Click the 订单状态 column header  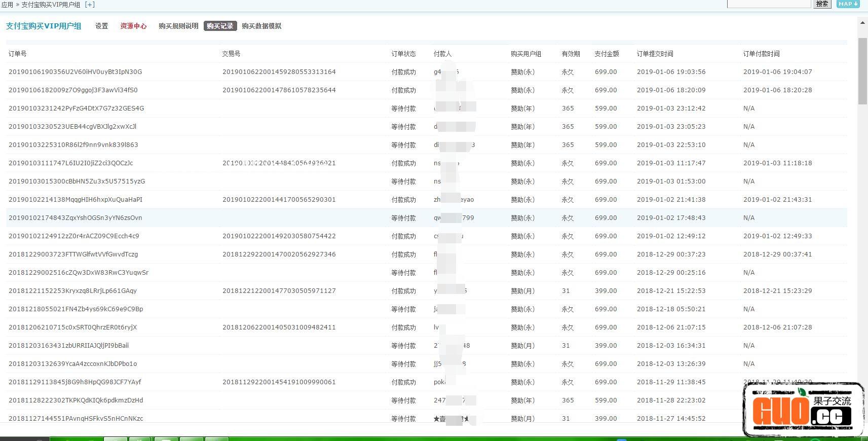pyautogui.click(x=403, y=54)
